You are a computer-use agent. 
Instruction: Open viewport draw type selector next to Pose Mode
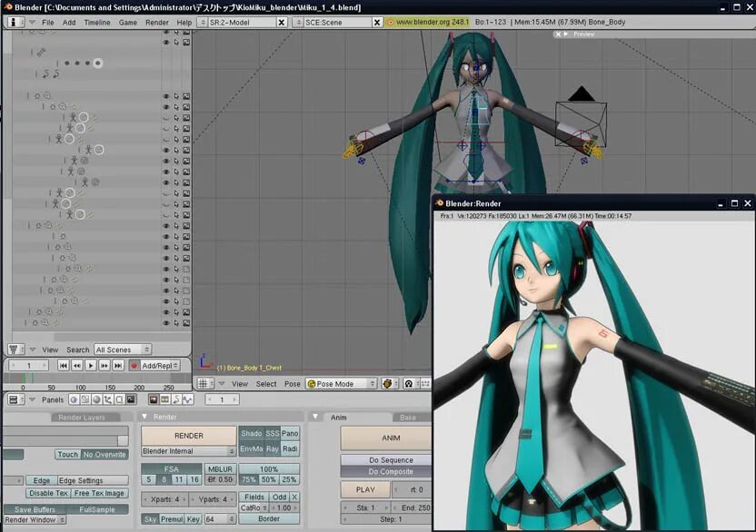388,384
